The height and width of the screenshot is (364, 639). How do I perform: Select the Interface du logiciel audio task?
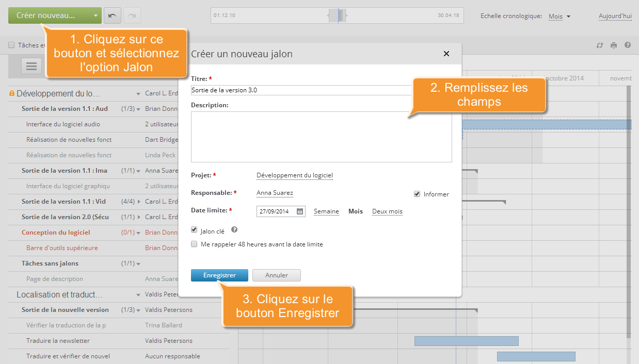(63, 124)
